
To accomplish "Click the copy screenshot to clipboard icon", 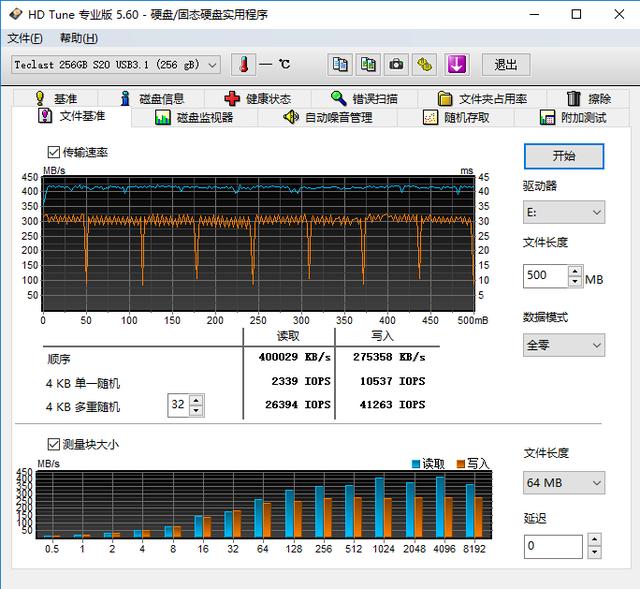I will 368,65.
